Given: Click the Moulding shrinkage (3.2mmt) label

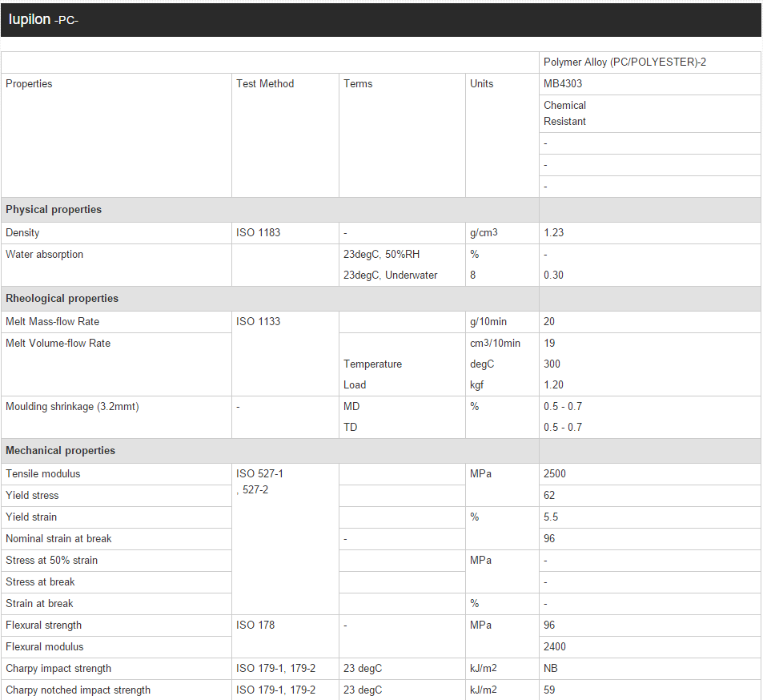Looking at the screenshot, I should point(72,407).
